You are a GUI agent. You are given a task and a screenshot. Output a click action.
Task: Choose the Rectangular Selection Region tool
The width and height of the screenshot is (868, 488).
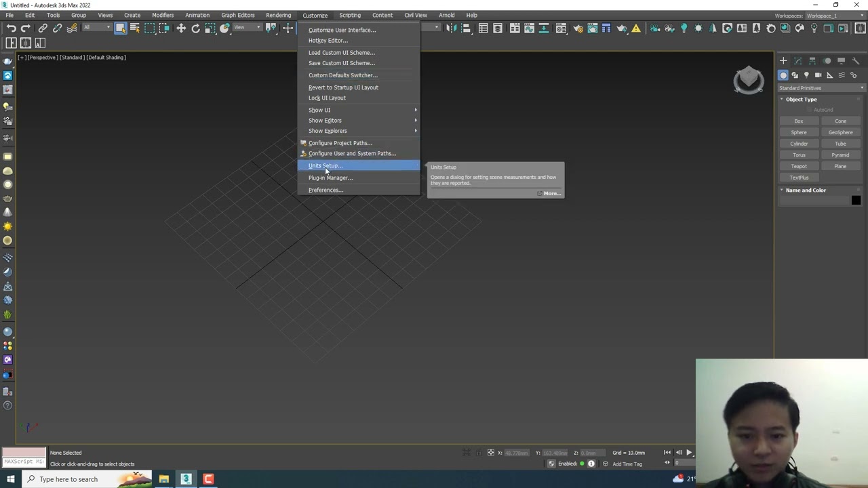coord(150,28)
